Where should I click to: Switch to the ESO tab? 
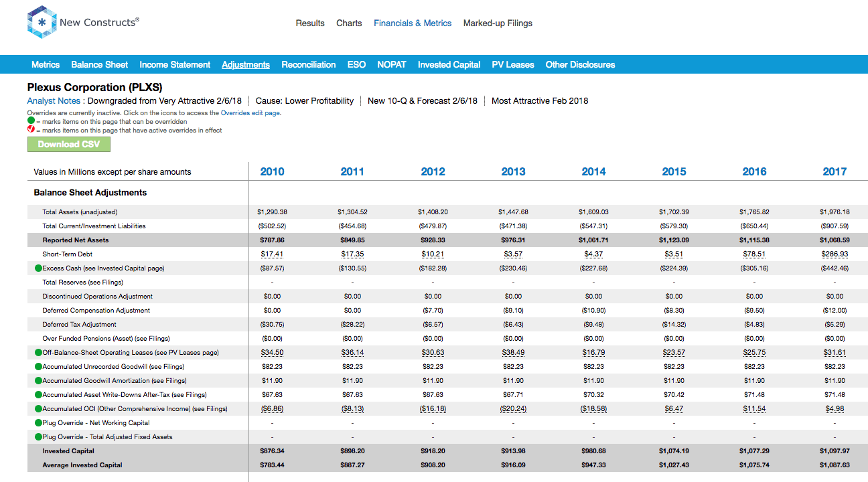[356, 65]
